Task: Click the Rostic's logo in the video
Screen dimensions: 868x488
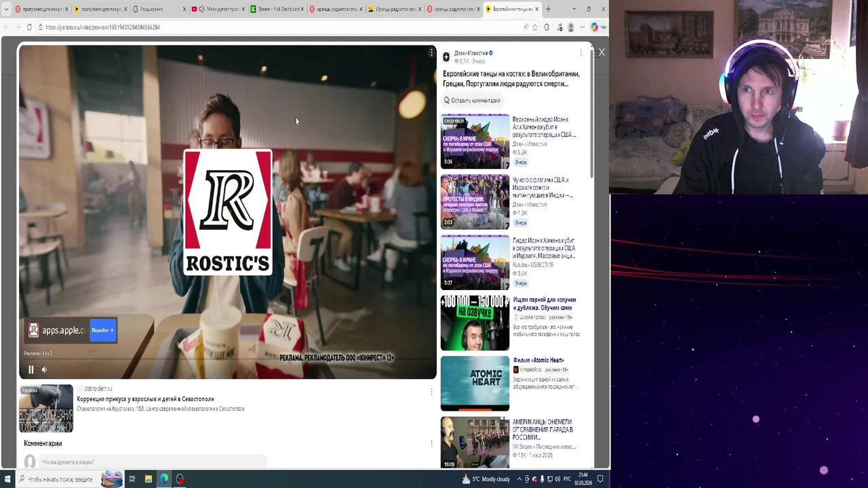Action: [228, 212]
